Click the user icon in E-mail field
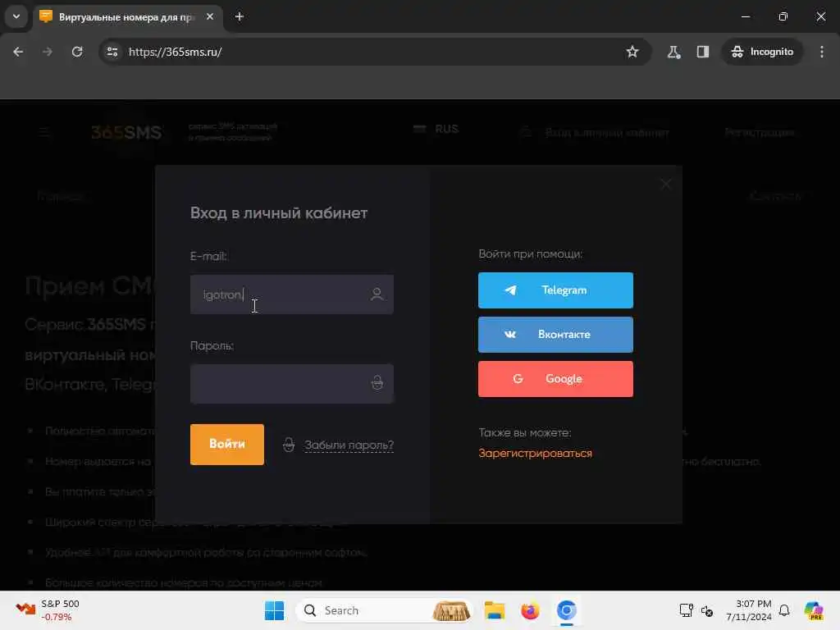 (x=377, y=294)
